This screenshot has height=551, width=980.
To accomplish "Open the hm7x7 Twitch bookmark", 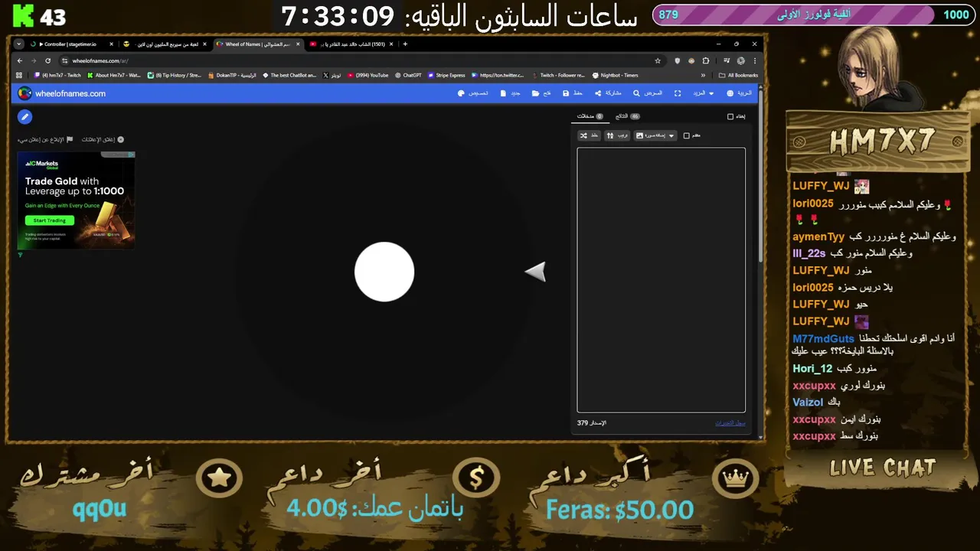I will click(57, 75).
